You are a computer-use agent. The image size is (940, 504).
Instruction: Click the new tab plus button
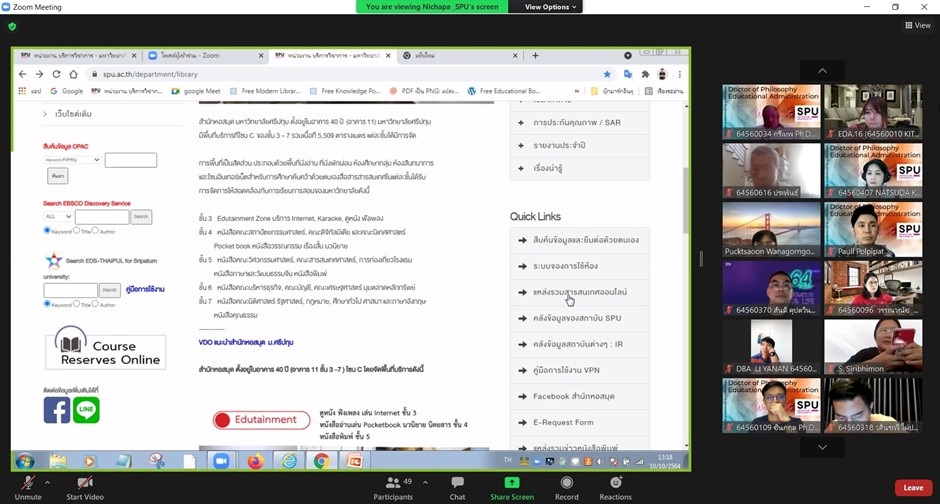(x=535, y=55)
